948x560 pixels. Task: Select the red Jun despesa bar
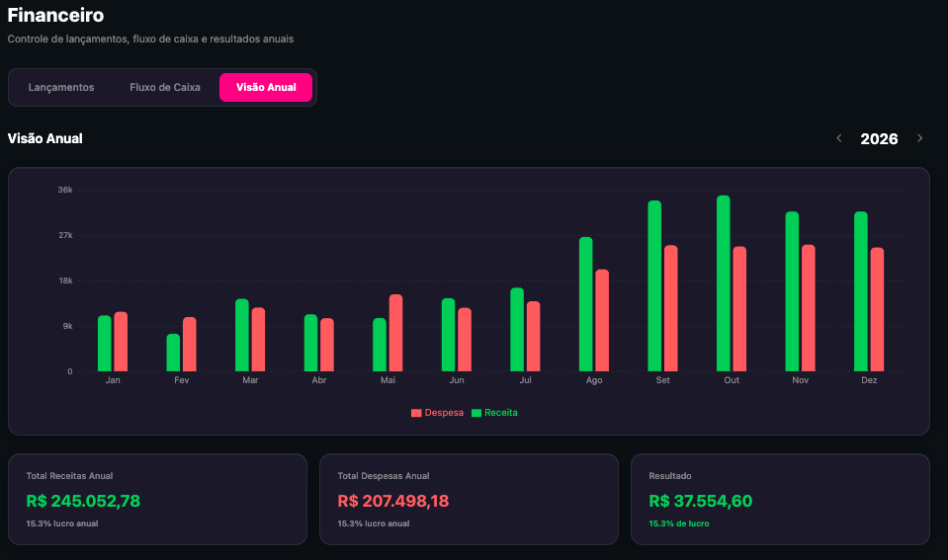coord(465,340)
